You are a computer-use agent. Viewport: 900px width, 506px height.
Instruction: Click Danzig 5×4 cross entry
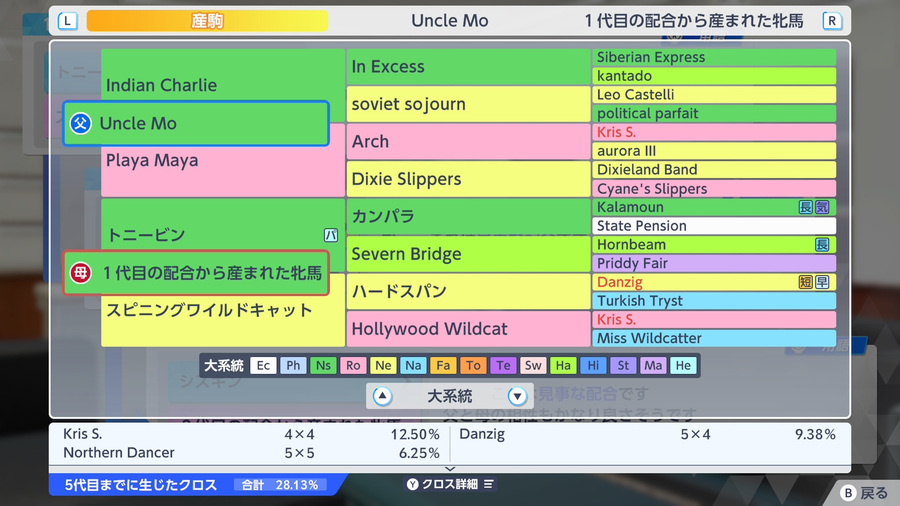[x=647, y=434]
